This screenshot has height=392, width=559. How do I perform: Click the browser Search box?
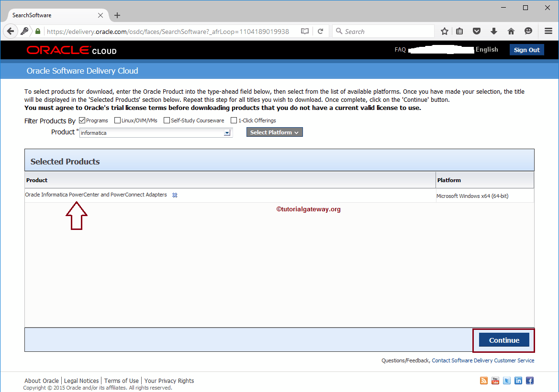click(x=384, y=32)
